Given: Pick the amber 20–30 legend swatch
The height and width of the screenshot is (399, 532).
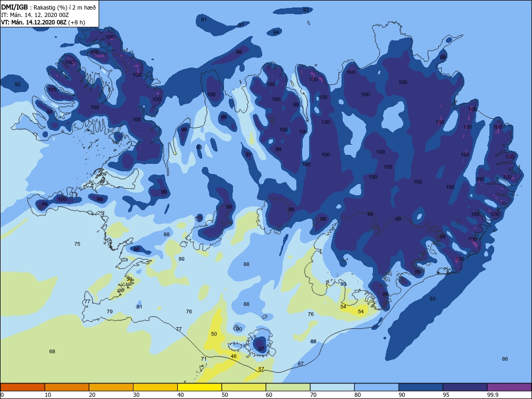Looking at the screenshot, I should coord(111,387).
